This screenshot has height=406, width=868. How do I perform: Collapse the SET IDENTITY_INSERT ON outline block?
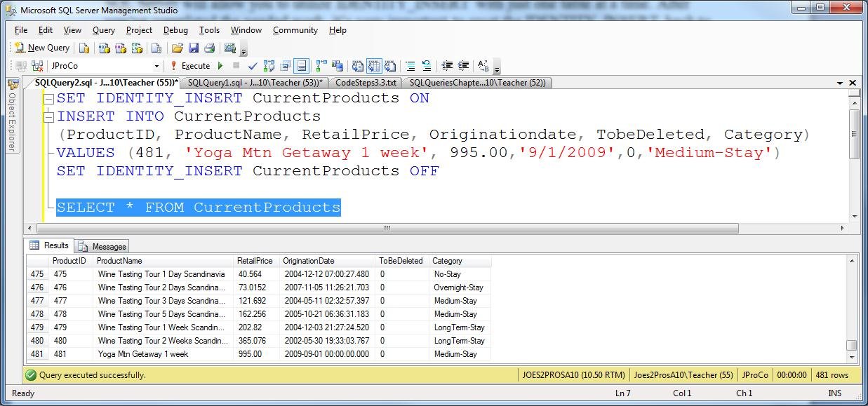[x=49, y=99]
